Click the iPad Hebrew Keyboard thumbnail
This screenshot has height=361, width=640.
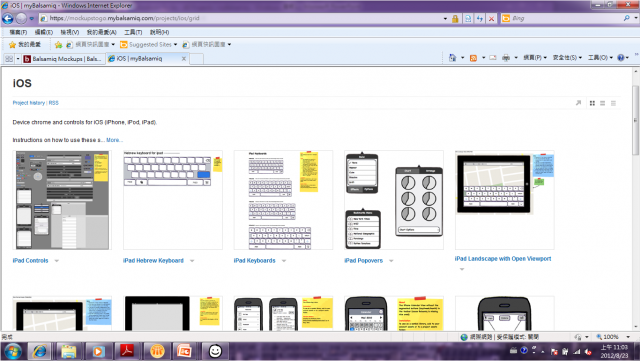point(173,200)
